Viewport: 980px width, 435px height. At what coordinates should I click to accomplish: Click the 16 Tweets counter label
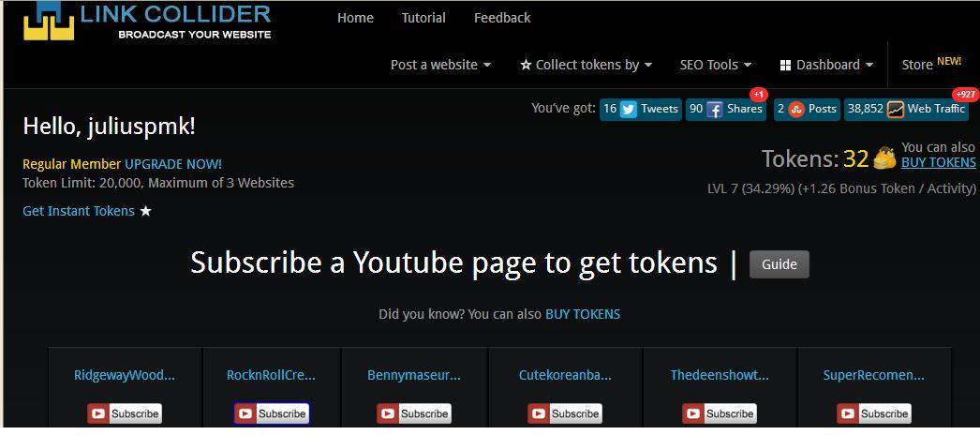641,110
